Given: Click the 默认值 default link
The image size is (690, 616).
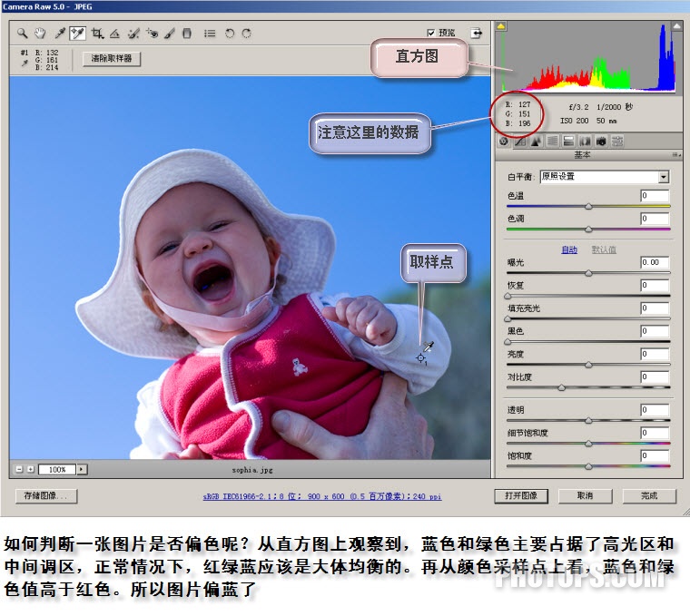Looking at the screenshot, I should coord(604,249).
